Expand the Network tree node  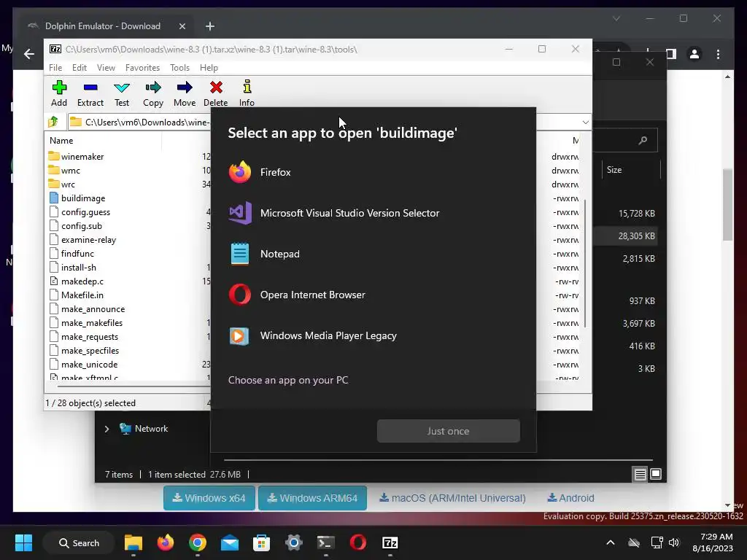click(107, 429)
